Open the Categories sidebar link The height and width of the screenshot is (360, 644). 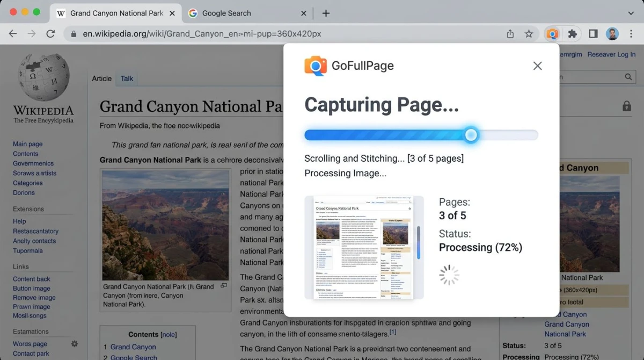(x=28, y=183)
